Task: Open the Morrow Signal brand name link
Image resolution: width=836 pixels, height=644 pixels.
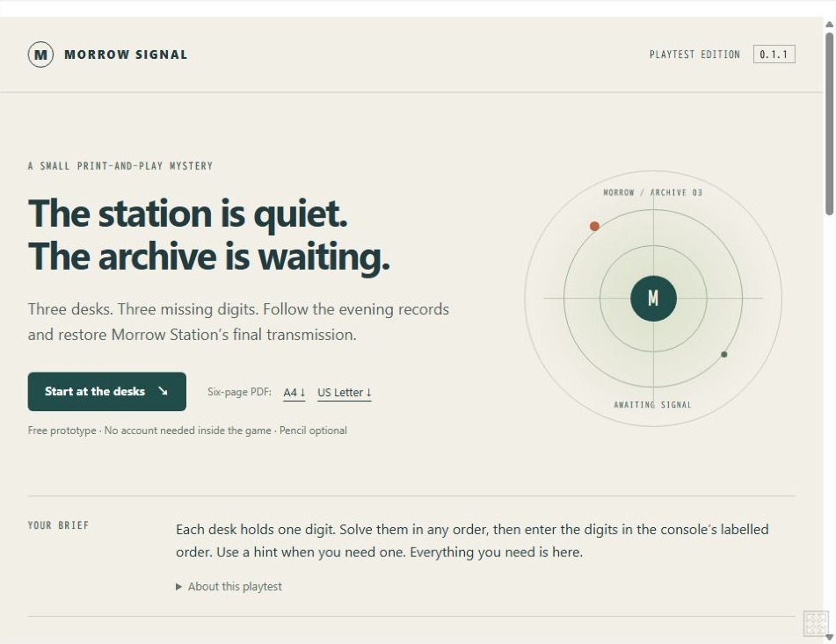Action: (x=126, y=54)
